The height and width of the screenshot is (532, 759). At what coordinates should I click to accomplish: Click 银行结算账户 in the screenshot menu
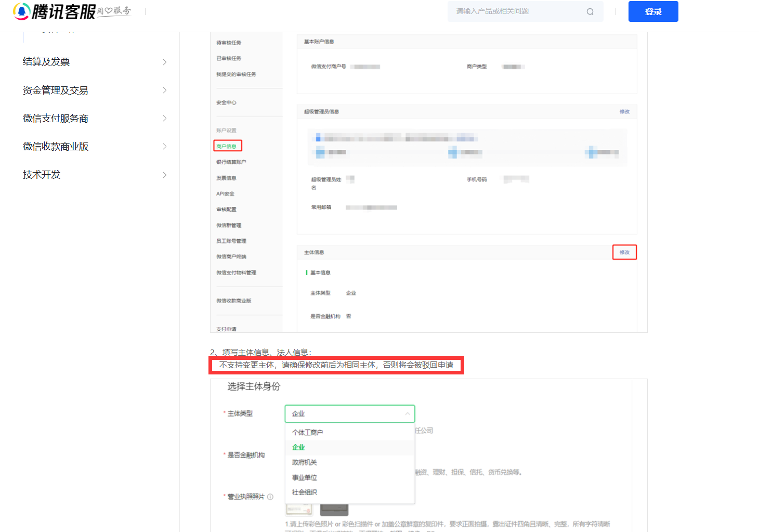coord(231,162)
